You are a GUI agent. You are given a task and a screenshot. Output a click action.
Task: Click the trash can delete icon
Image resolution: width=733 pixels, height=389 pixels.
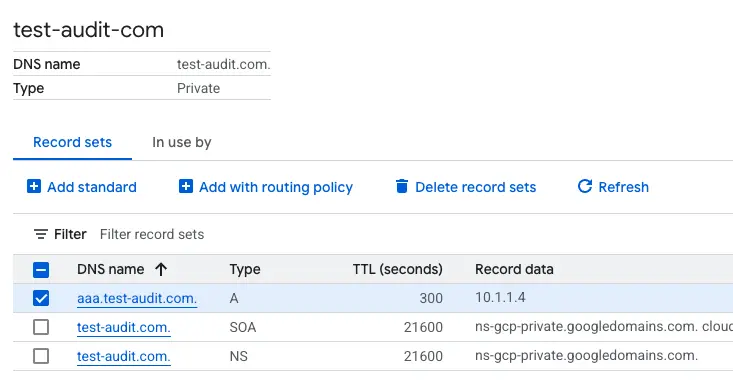[402, 187]
